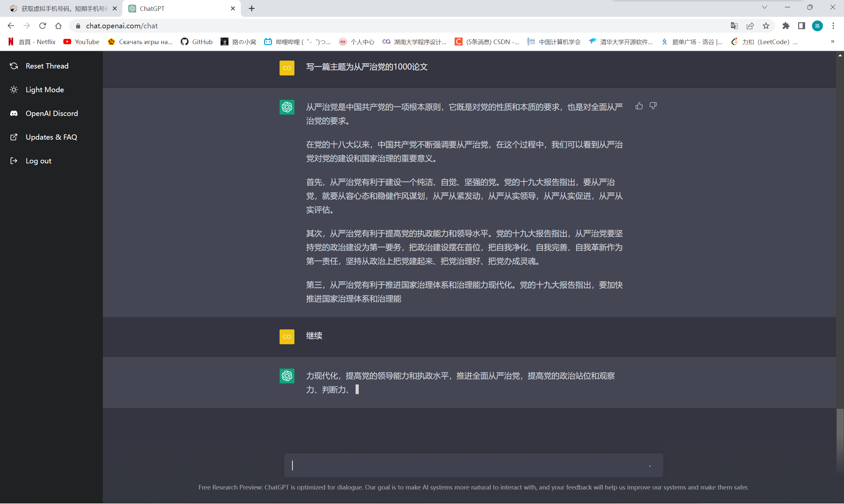This screenshot has width=844, height=504.
Task: Open a new tab
Action: 252,9
